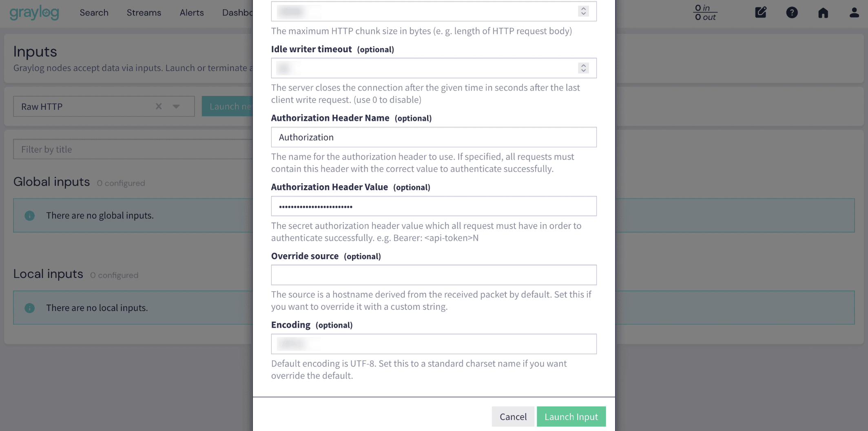The width and height of the screenshot is (868, 431).
Task: Click the global inputs info icon
Action: [29, 215]
